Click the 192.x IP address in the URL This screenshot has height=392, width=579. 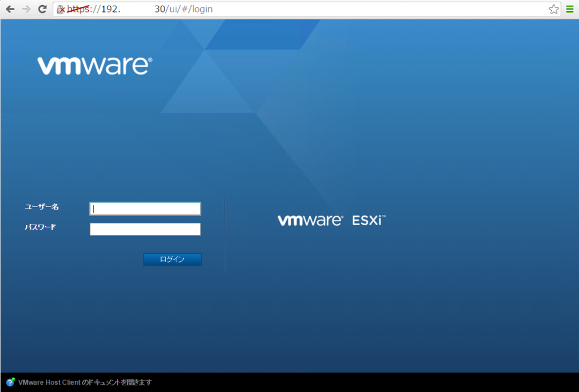tap(110, 9)
